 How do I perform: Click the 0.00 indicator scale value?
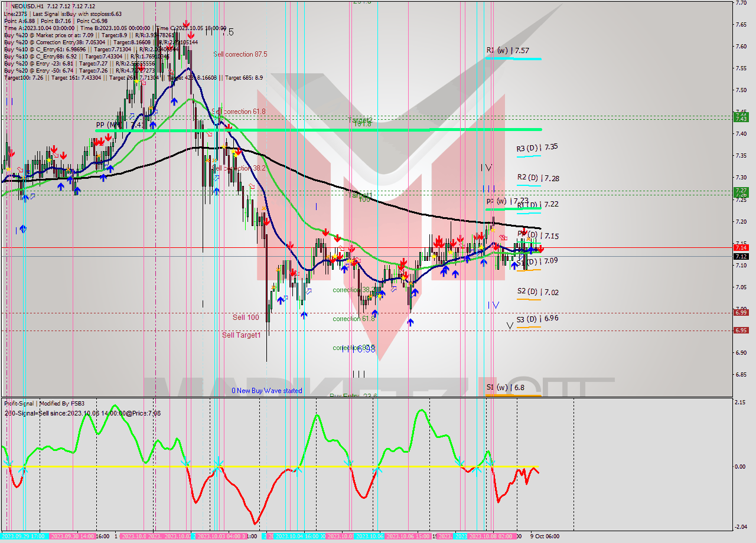[741, 466]
